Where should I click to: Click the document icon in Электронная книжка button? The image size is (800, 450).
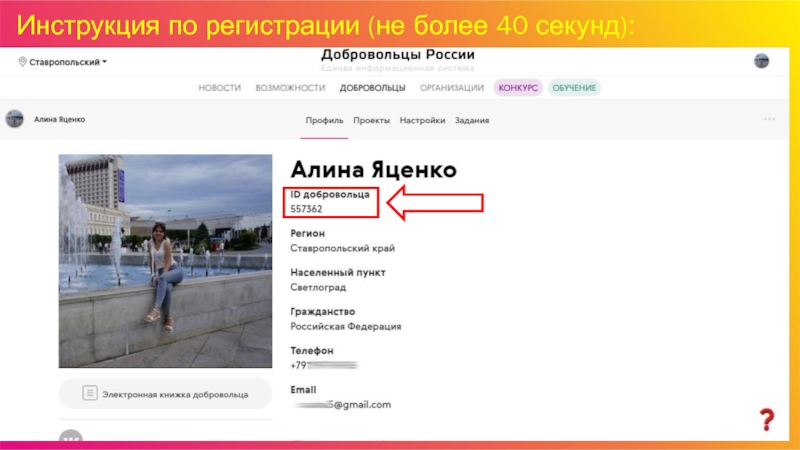90,393
